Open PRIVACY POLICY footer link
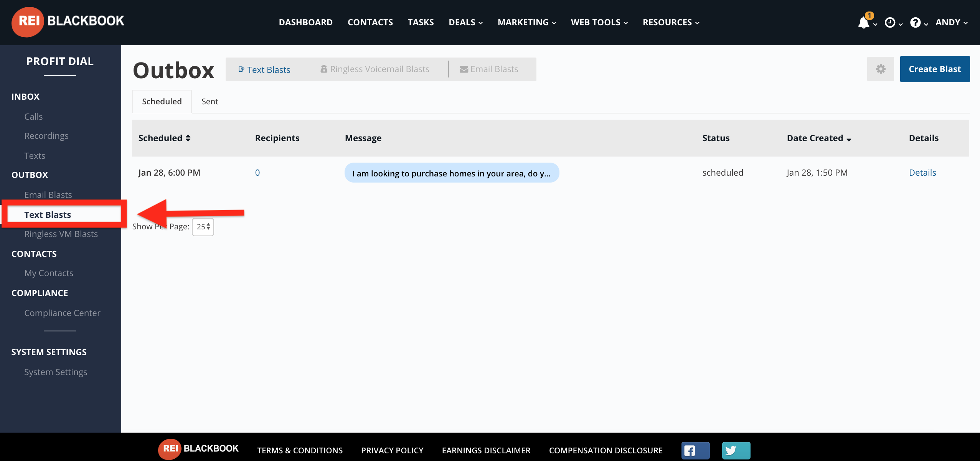The width and height of the screenshot is (980, 461). click(392, 450)
